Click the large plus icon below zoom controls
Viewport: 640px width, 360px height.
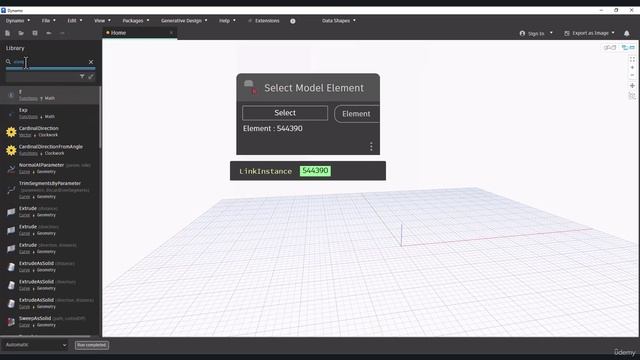632,86
